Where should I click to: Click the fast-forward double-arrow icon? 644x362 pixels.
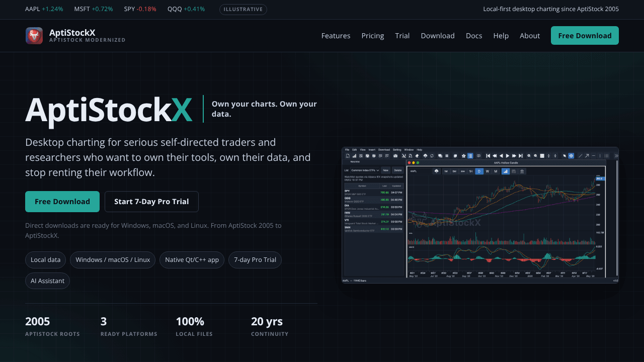click(x=514, y=156)
